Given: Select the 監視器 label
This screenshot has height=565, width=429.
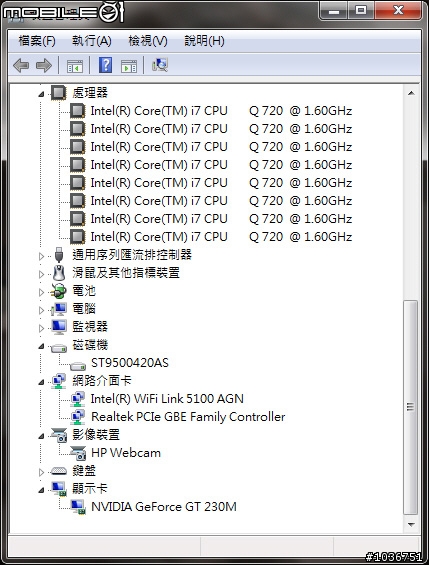Looking at the screenshot, I should [x=90, y=327].
